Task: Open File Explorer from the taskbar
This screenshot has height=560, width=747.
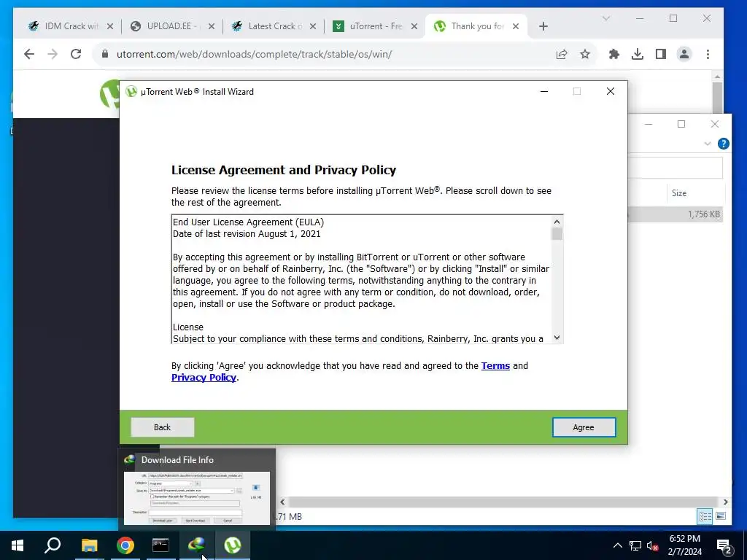Action: [89, 545]
